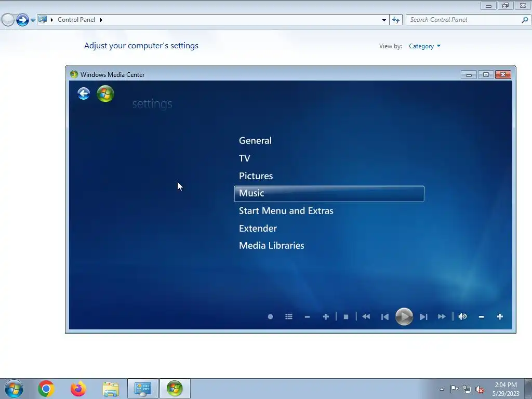Focus the Search Control Panel field

click(464, 20)
